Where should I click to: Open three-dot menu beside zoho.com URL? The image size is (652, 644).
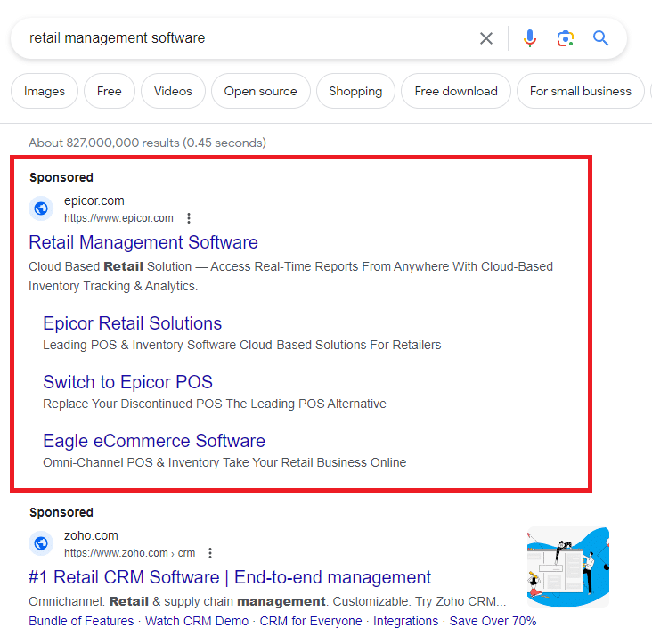coord(210,553)
